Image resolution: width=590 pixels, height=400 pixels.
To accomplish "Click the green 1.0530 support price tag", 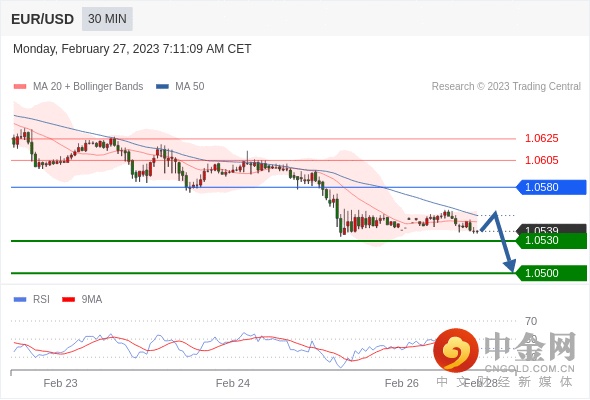I will (x=551, y=240).
